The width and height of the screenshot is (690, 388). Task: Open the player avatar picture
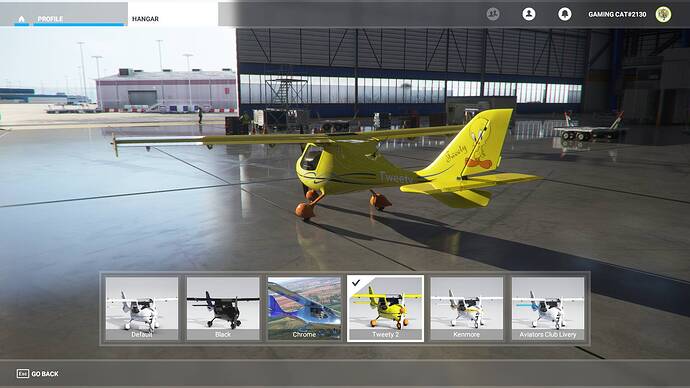(663, 14)
